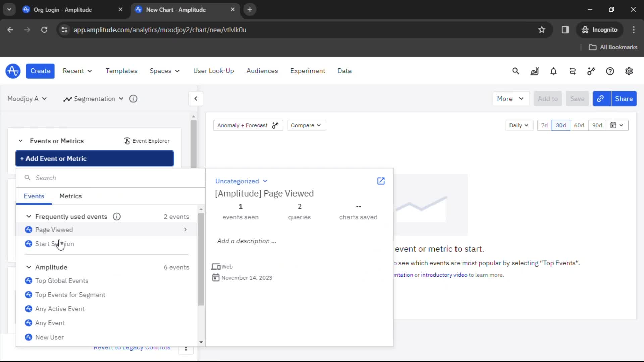Open the User Look-Up tool
Viewport: 644px width, 362px height.
[214, 71]
